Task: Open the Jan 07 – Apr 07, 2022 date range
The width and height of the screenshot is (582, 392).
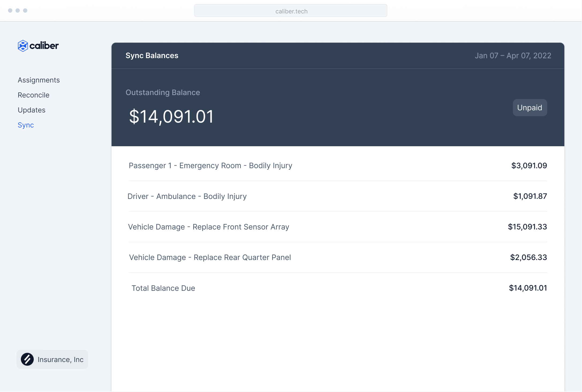Action: [x=513, y=56]
